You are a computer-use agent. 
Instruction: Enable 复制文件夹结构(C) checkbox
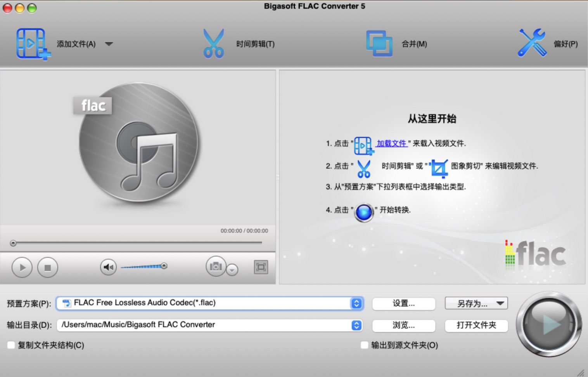tap(11, 345)
